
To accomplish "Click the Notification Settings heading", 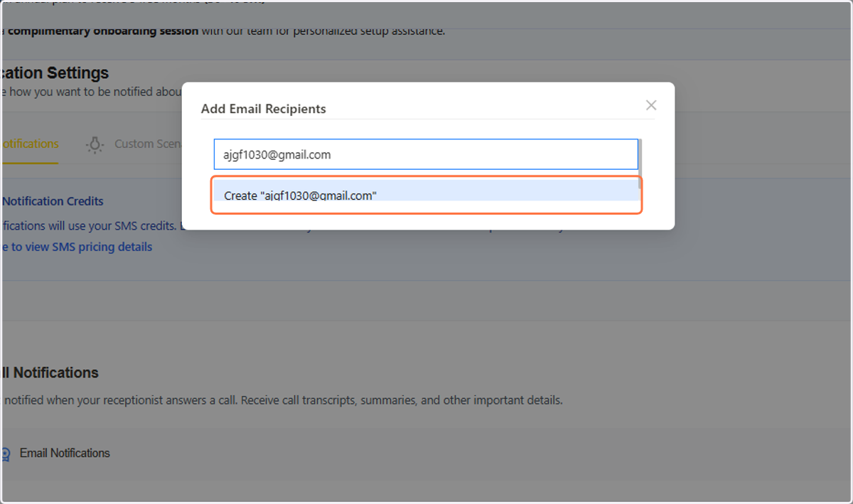I will [54, 73].
